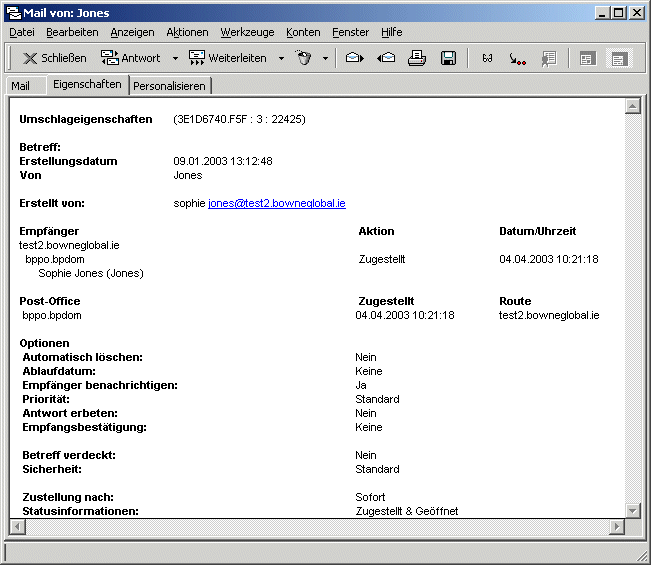
Task: Click the Empfangsbestätigung label
Action: click(85, 427)
